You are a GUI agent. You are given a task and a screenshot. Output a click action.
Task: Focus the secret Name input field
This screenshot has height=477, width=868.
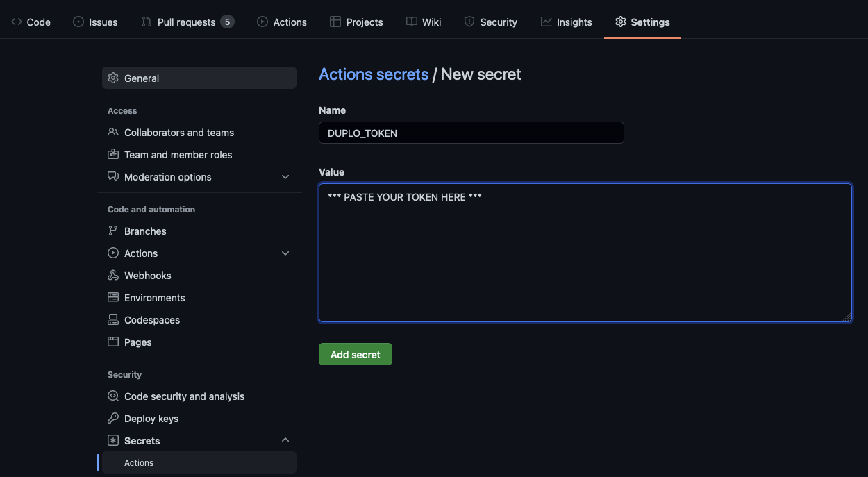(x=471, y=133)
